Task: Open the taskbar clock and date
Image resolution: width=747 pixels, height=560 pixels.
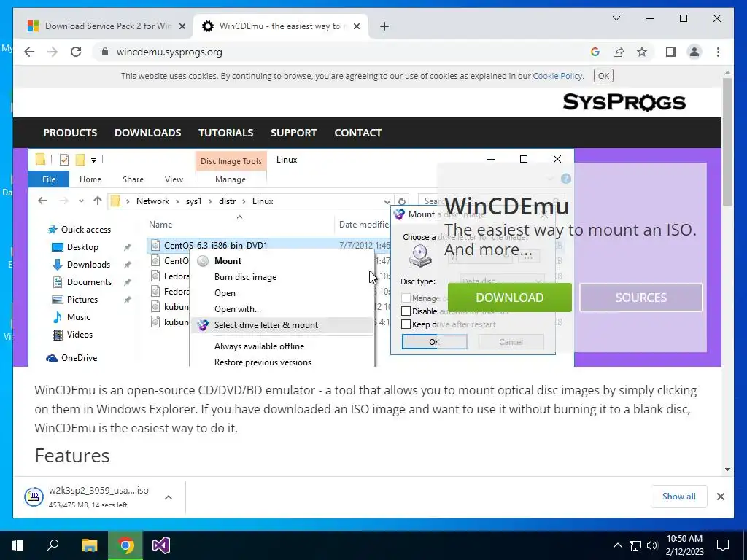Action: (x=684, y=545)
